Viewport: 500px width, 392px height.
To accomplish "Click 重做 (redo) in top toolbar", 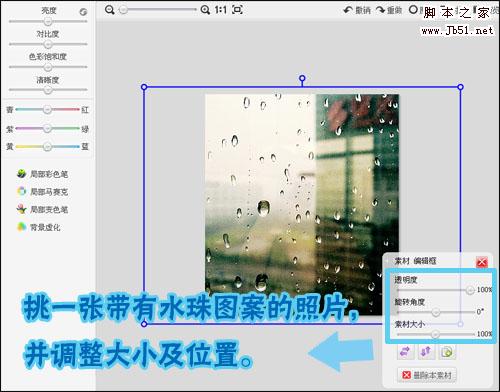I will [x=389, y=10].
